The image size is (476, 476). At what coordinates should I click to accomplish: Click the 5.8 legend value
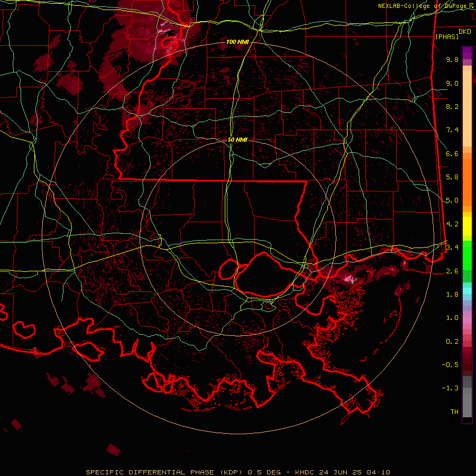tap(452, 177)
